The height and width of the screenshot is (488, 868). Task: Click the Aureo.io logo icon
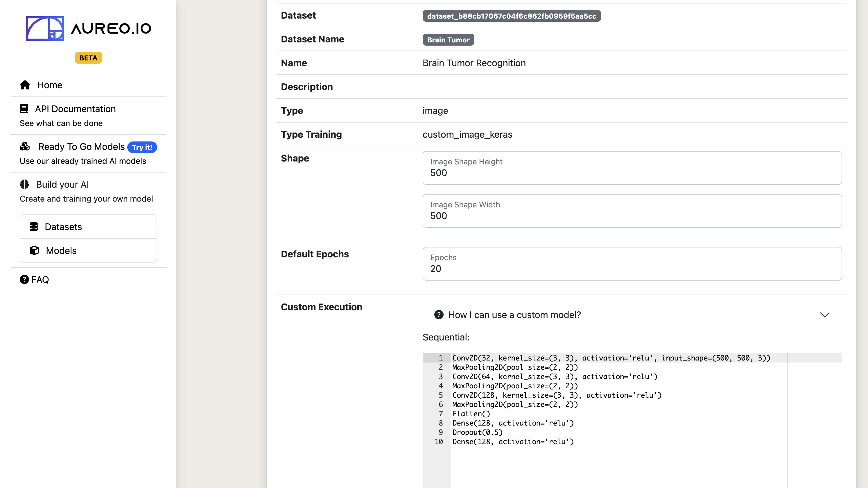pyautogui.click(x=45, y=28)
